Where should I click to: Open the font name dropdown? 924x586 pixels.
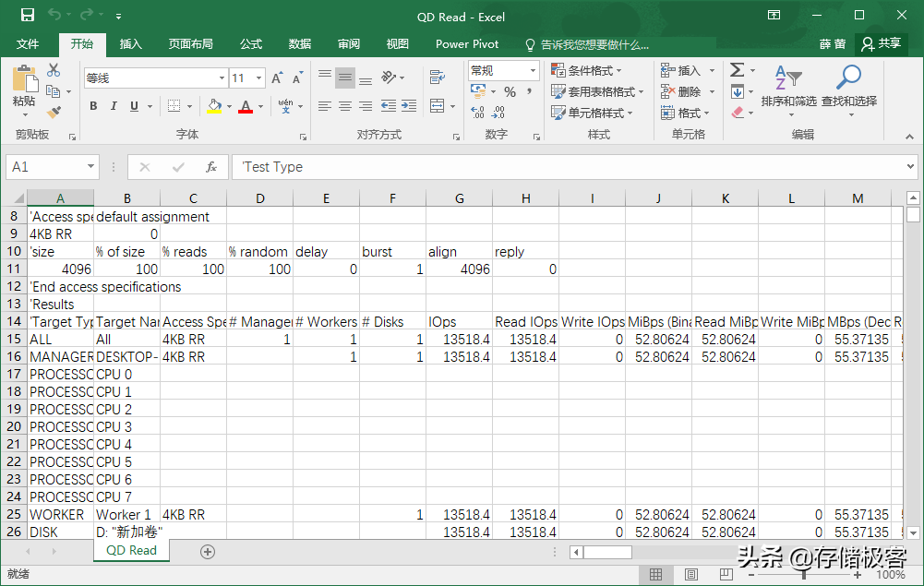click(x=222, y=78)
